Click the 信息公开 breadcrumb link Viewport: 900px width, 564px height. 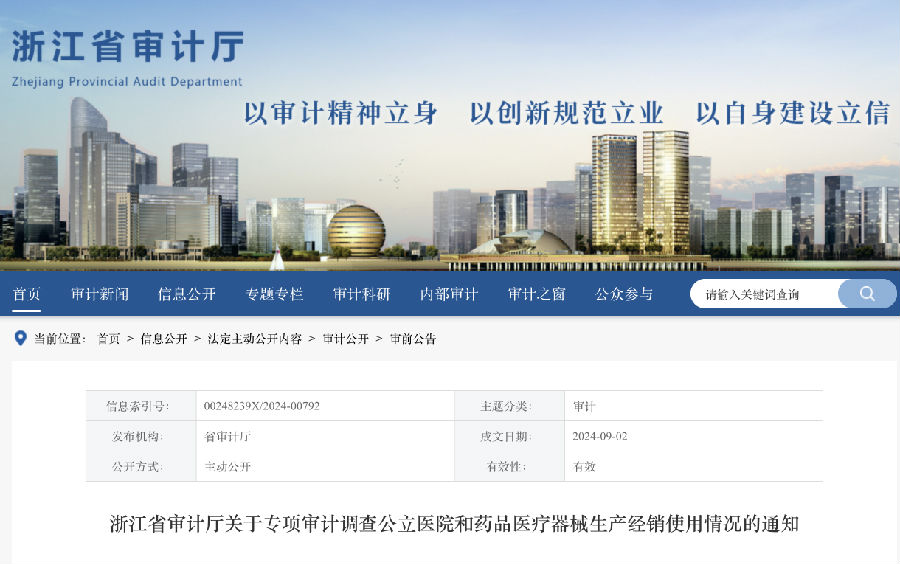pos(164,339)
